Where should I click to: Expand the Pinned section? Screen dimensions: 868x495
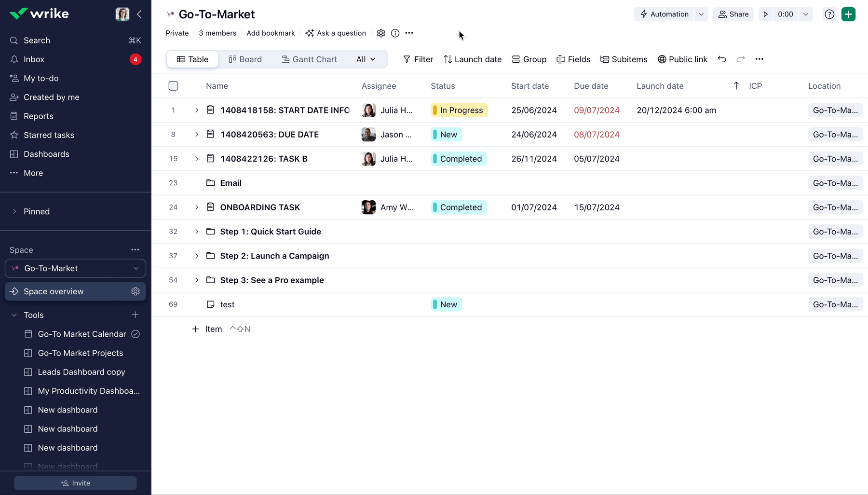coord(14,211)
